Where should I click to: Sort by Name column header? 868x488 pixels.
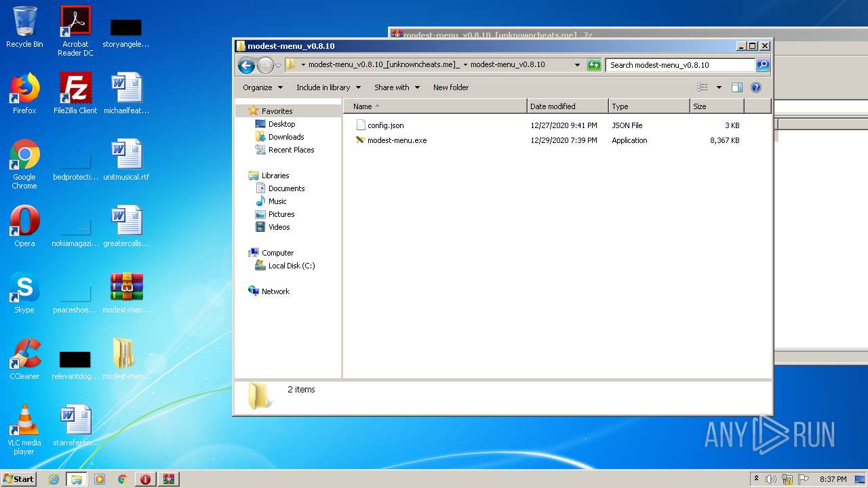(435, 106)
